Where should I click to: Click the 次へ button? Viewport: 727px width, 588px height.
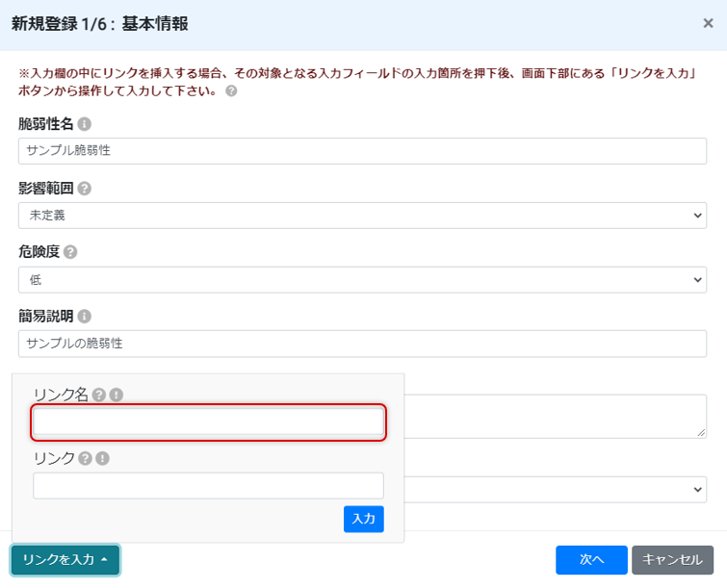click(x=591, y=560)
